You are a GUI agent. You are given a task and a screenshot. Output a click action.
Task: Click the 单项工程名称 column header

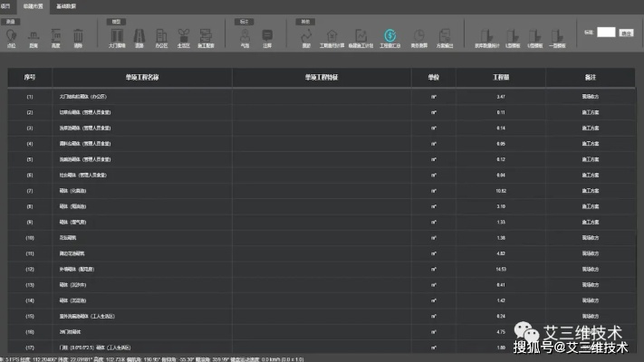[141, 77]
